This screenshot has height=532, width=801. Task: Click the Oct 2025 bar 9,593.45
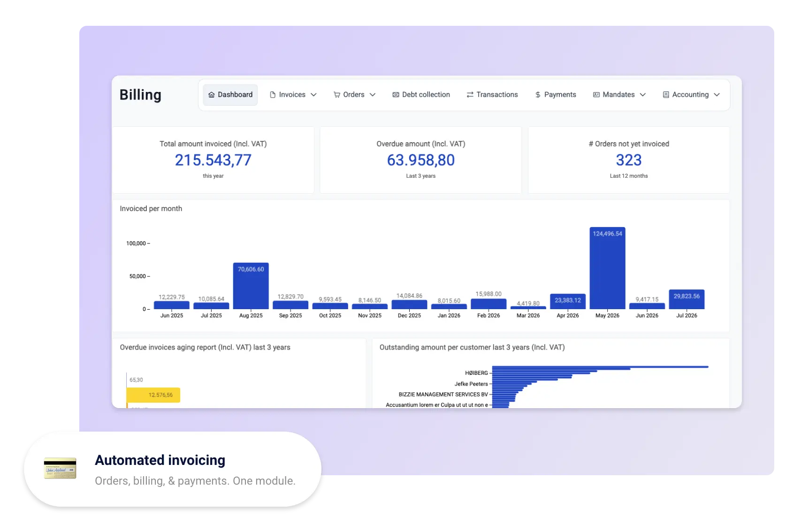click(x=330, y=306)
